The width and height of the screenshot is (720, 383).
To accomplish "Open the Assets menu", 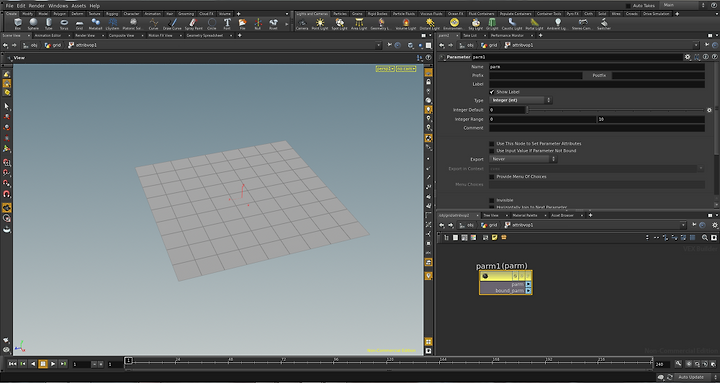I will (79, 6).
